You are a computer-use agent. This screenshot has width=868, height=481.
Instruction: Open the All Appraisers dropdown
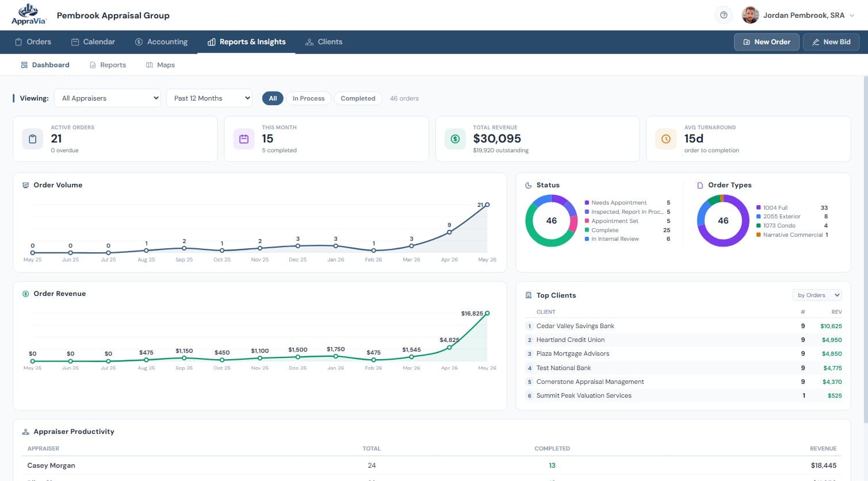[108, 98]
